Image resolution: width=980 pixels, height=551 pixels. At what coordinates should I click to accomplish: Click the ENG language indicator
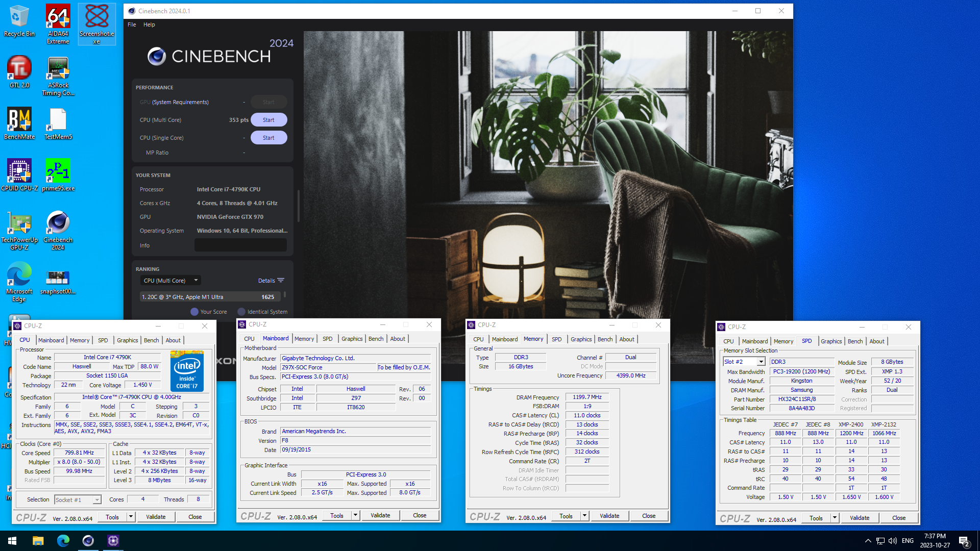[908, 541]
